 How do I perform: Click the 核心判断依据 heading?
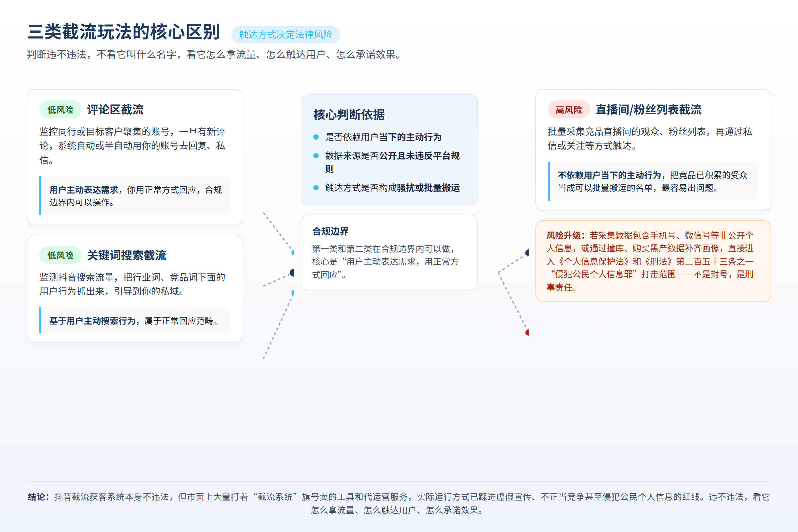tap(349, 115)
